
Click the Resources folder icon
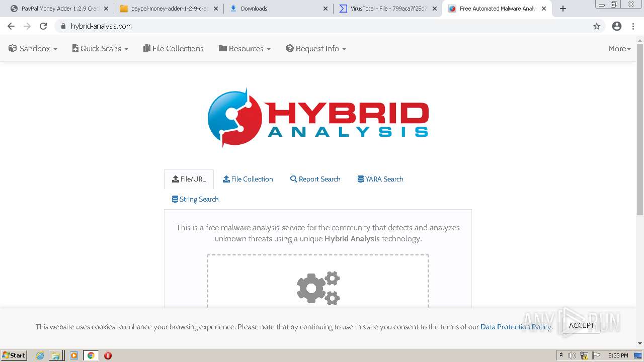223,48
